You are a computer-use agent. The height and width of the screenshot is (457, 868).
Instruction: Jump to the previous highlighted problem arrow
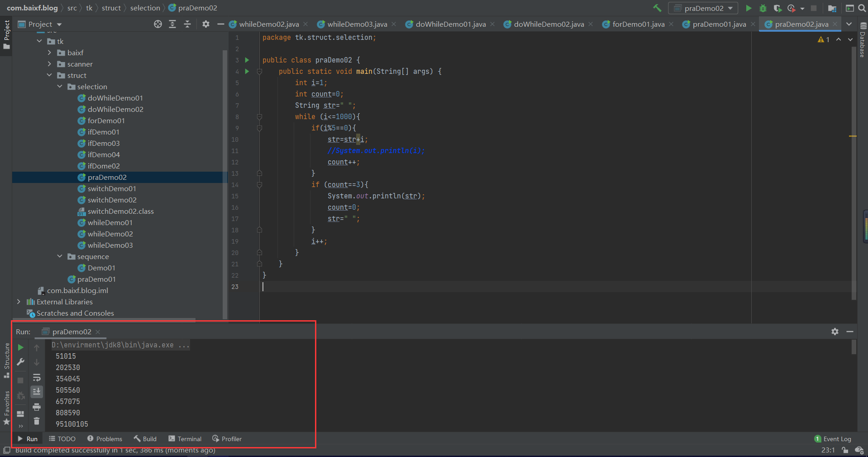coord(839,40)
